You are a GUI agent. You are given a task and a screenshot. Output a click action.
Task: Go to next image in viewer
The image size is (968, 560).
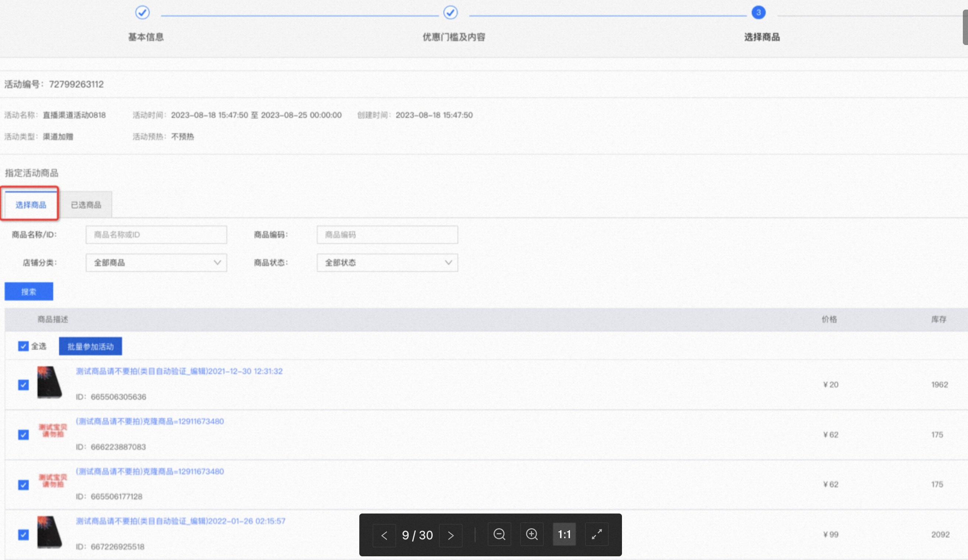[x=450, y=535]
